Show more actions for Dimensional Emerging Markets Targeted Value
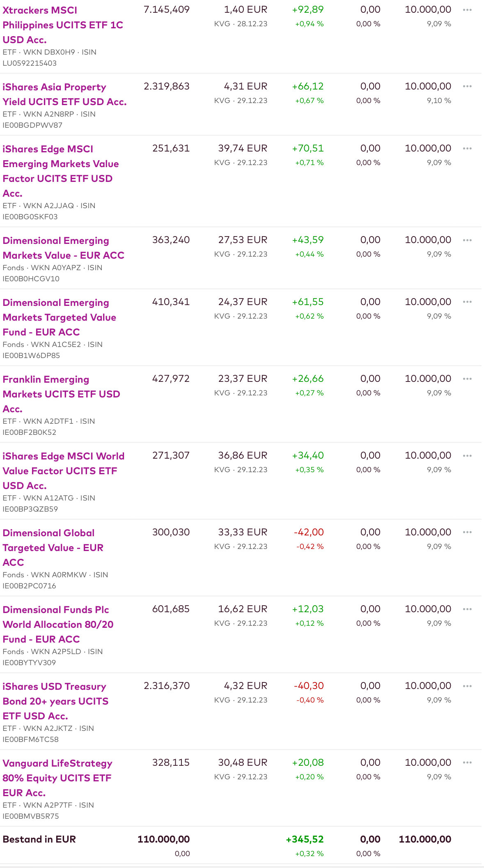 pyautogui.click(x=467, y=302)
